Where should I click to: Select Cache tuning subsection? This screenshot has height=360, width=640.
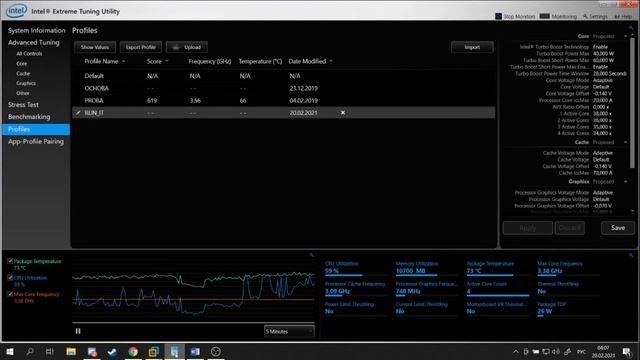[23, 73]
